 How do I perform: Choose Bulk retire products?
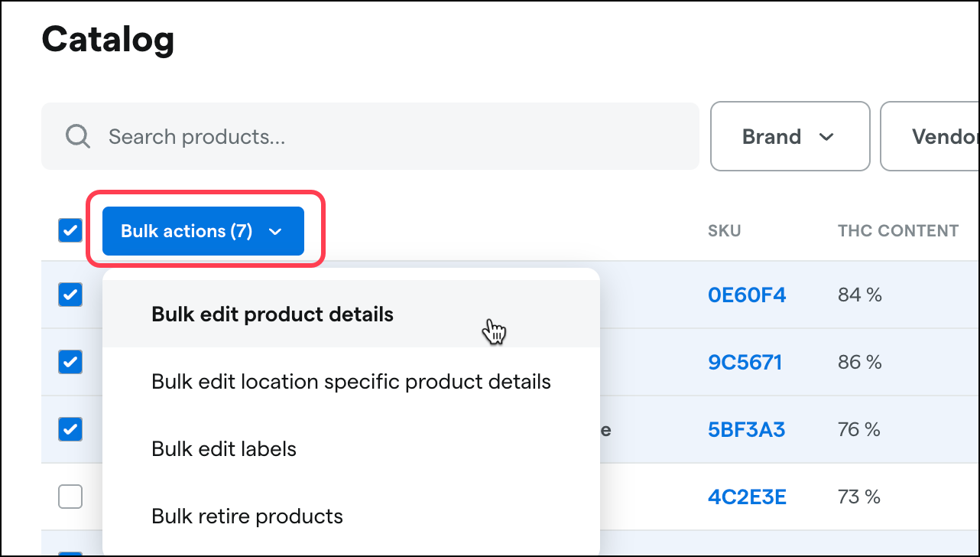(x=247, y=516)
